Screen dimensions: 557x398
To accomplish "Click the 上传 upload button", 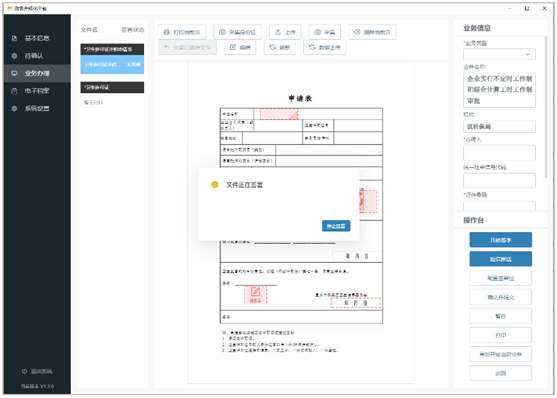I will pyautogui.click(x=285, y=32).
